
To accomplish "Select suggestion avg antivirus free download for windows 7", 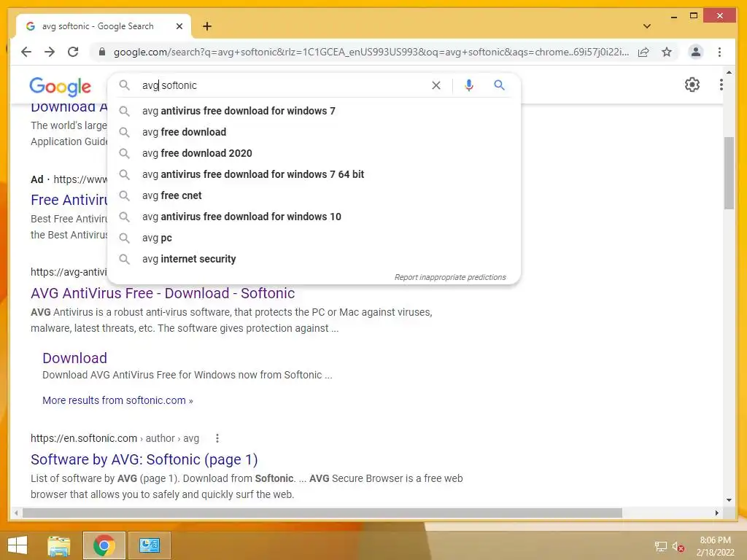I will pos(314,111).
